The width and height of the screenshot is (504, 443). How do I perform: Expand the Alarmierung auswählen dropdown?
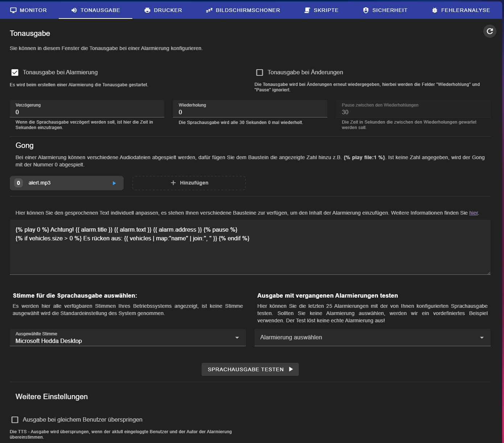point(372,338)
